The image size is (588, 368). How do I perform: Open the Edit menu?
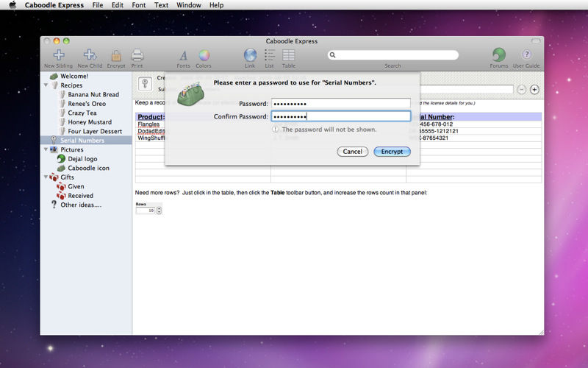[x=118, y=5]
